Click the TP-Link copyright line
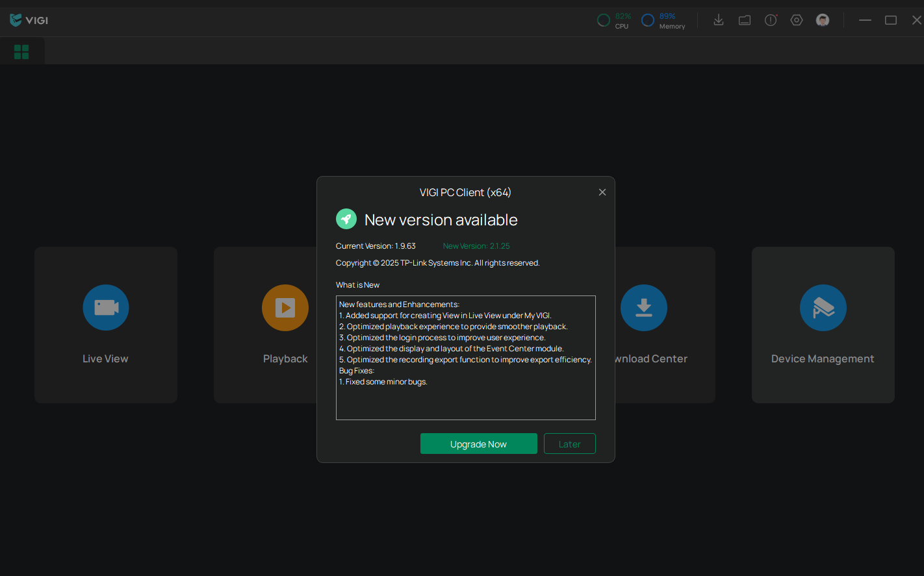Screen dimensions: 924x576 click(438, 263)
